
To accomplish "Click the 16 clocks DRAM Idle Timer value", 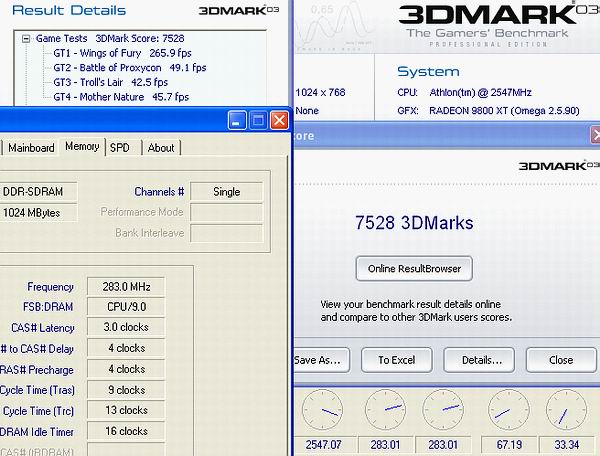I will tap(126, 431).
